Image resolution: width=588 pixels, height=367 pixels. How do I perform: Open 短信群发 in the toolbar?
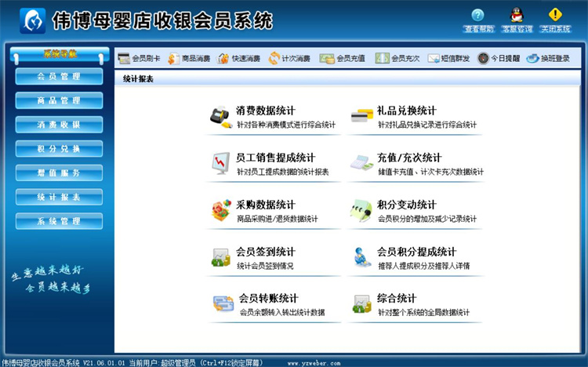pos(448,59)
